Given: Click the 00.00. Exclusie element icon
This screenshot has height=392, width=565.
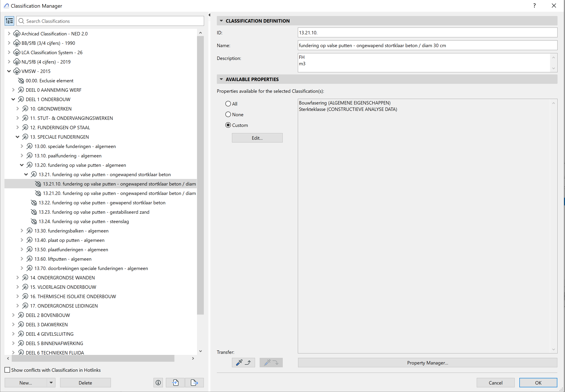Looking at the screenshot, I should click(x=21, y=81).
